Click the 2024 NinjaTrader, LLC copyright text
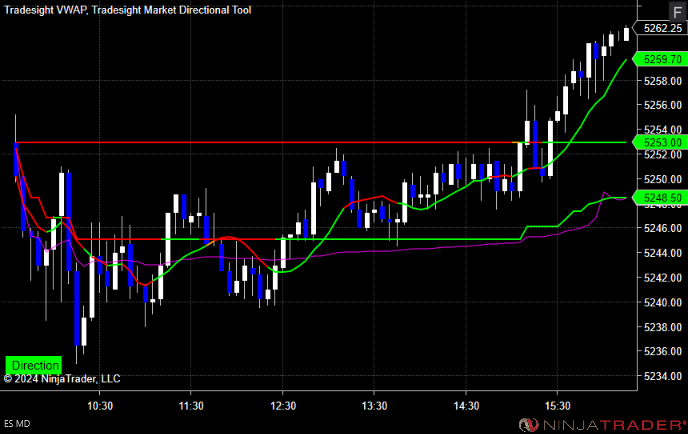688x434 pixels. pyautogui.click(x=62, y=379)
